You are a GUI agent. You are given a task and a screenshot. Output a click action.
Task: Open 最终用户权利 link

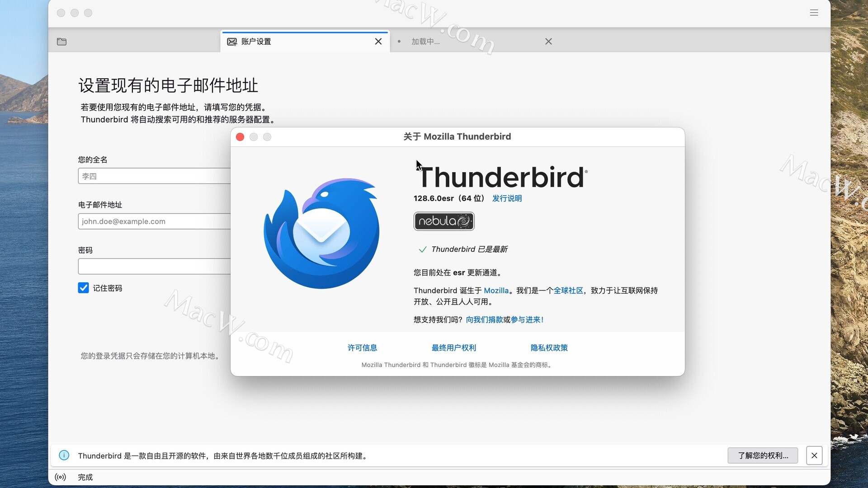point(453,348)
